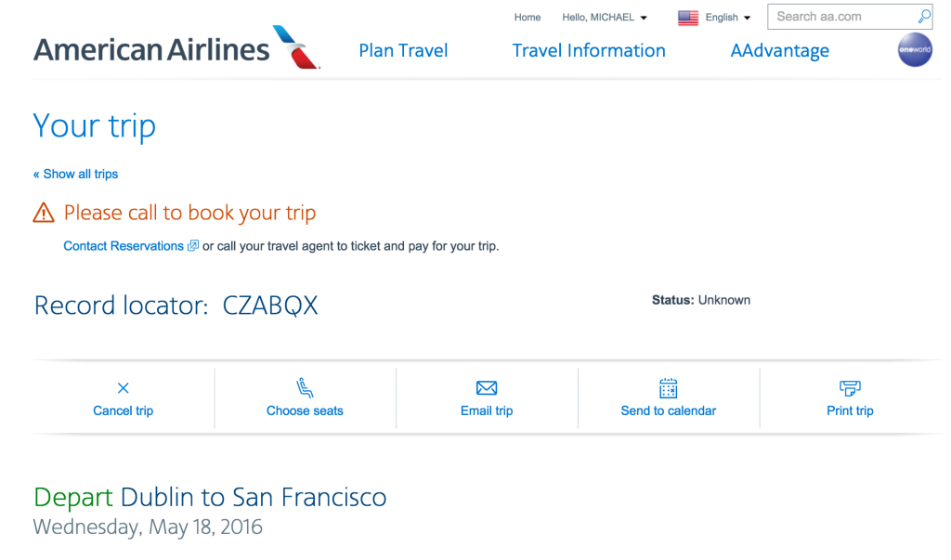
Task: Click the Contact Reservations external link icon
Action: [193, 245]
